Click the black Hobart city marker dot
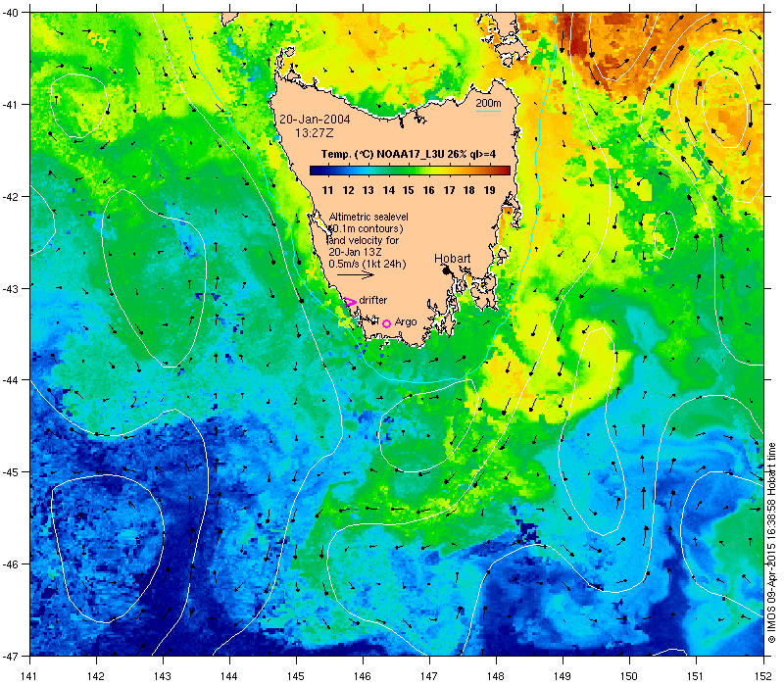Viewport: 784px width, 686px height. (x=447, y=270)
